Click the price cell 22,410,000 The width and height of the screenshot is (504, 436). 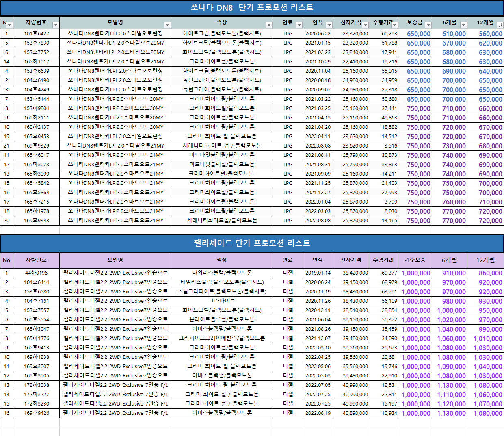(351, 62)
